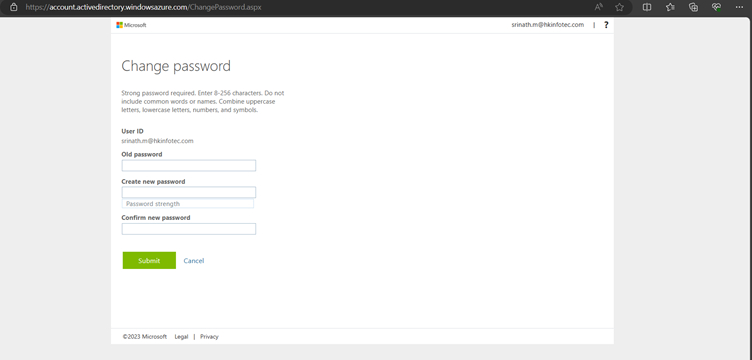Screen dimensions: 752x360
Task: Click the site lock icon in address bar
Action: (14, 7)
